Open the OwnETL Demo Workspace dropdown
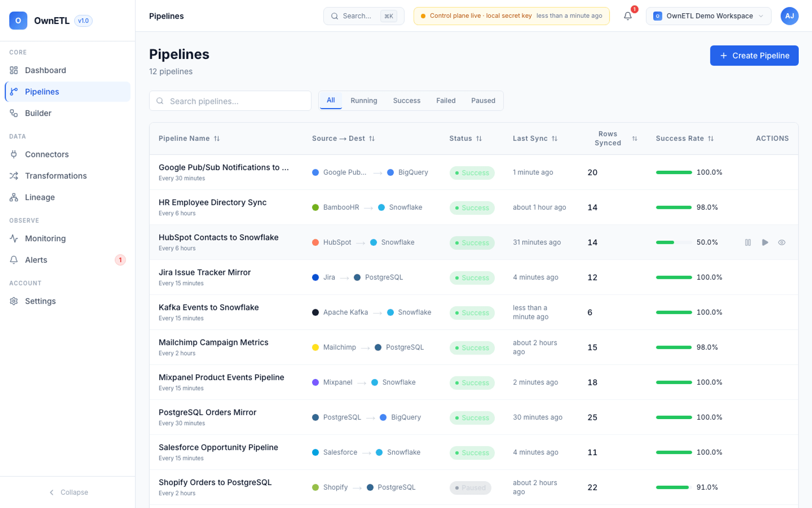The height and width of the screenshot is (508, 812). pos(708,16)
